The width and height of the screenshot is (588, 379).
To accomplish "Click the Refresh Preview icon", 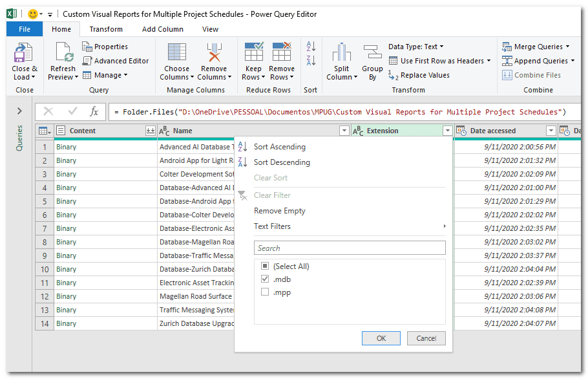I will 63,52.
